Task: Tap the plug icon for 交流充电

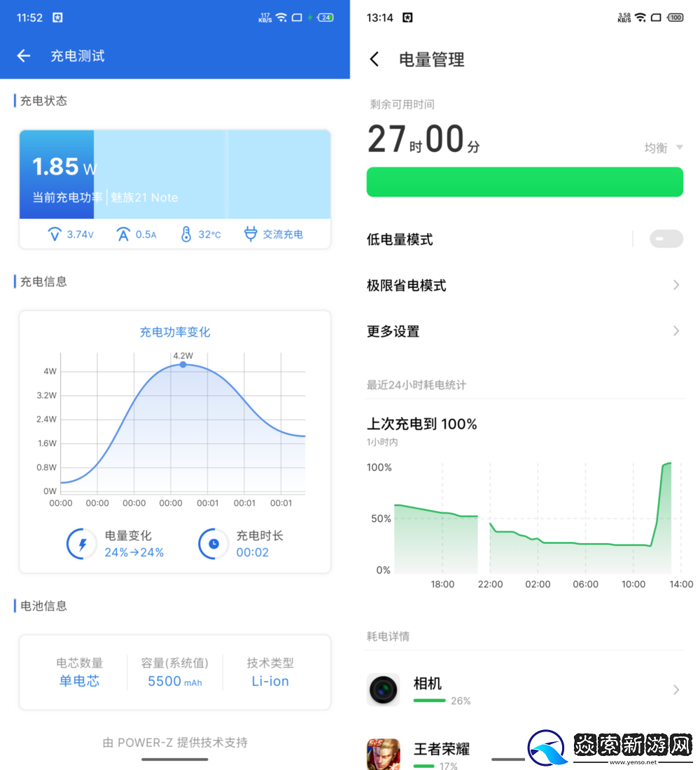Action: (x=251, y=234)
